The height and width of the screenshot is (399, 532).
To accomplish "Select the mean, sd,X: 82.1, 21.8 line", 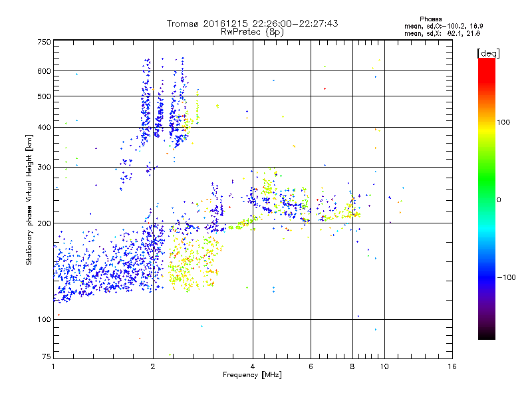I will [442, 33].
